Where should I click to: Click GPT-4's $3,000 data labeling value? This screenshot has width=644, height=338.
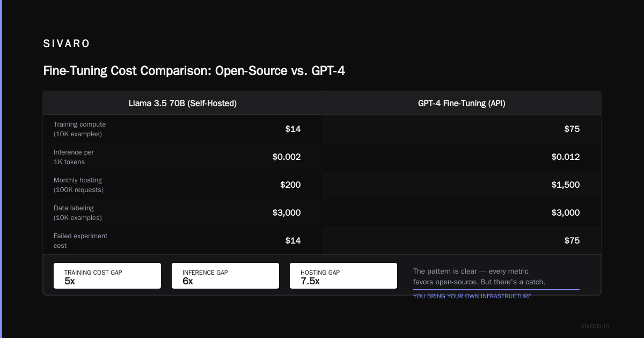click(566, 212)
